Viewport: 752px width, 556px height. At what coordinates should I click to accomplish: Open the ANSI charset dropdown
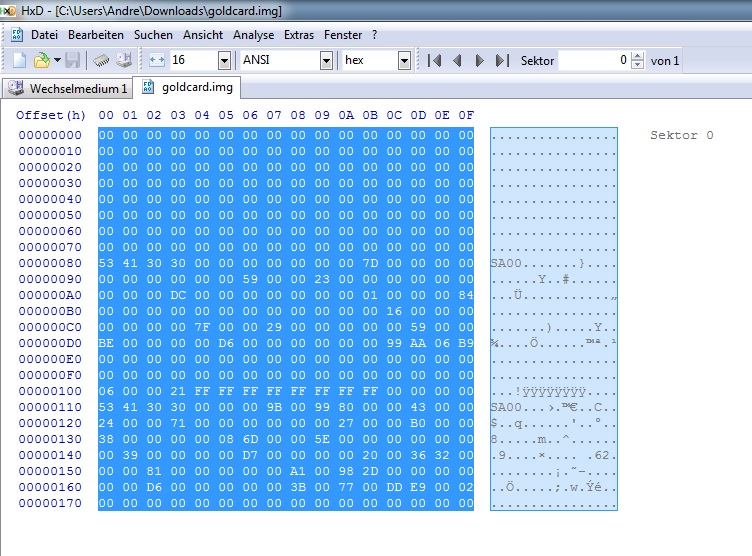click(326, 60)
